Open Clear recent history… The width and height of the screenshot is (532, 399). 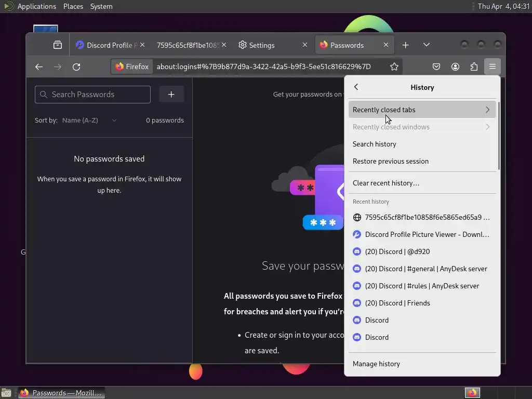click(x=422, y=183)
